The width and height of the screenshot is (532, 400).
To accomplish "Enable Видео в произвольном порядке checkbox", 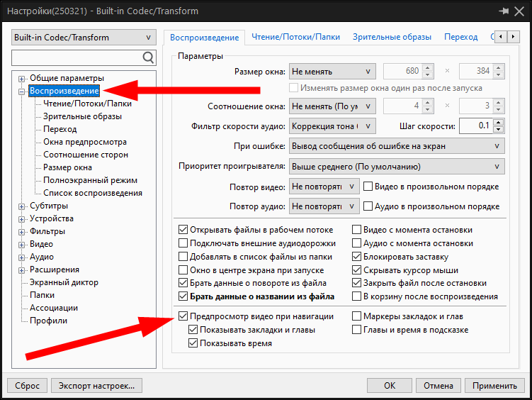I will [x=368, y=187].
